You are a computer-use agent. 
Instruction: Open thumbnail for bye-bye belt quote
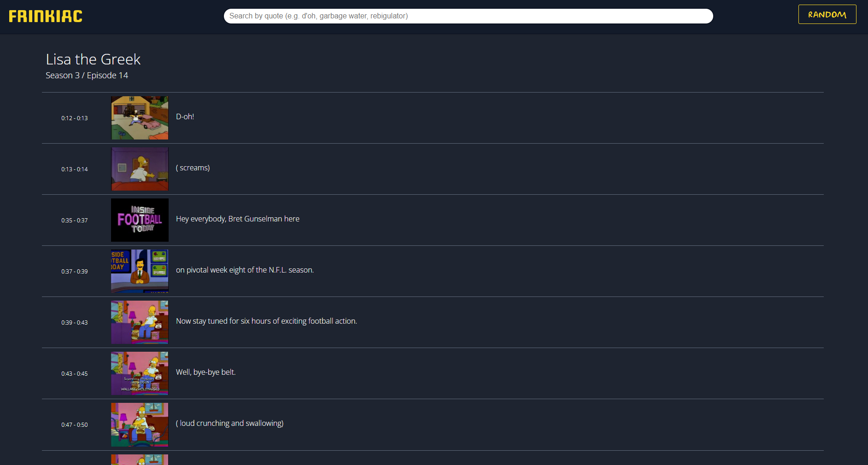(140, 373)
